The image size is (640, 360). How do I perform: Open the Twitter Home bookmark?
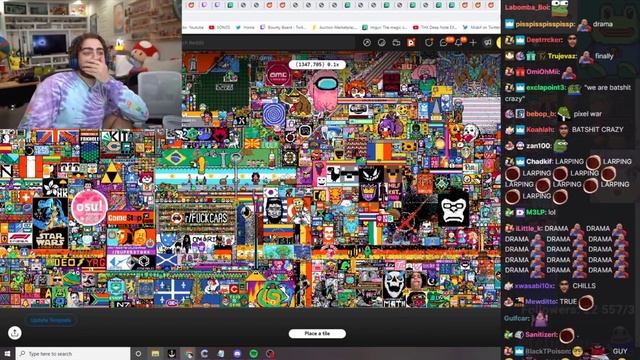(x=245, y=27)
